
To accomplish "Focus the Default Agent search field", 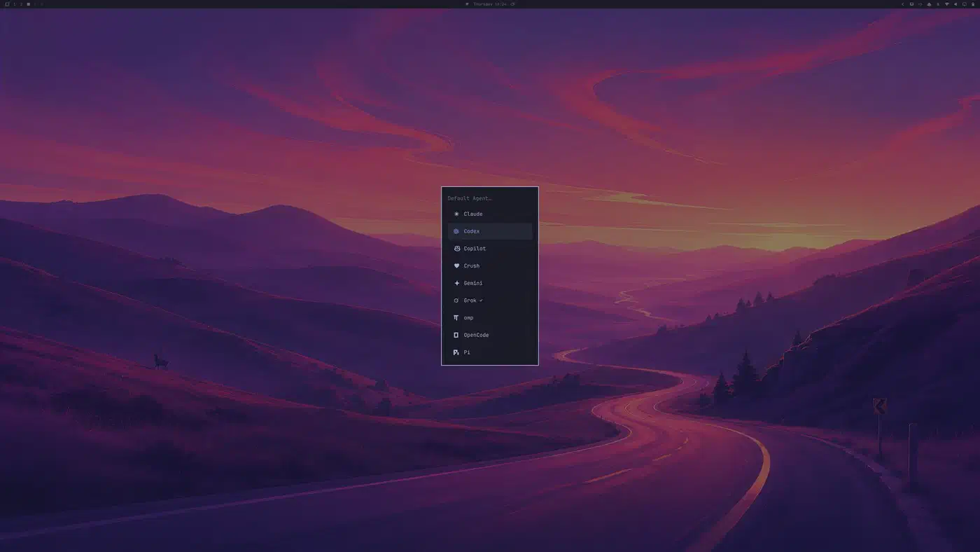I will (490, 198).
